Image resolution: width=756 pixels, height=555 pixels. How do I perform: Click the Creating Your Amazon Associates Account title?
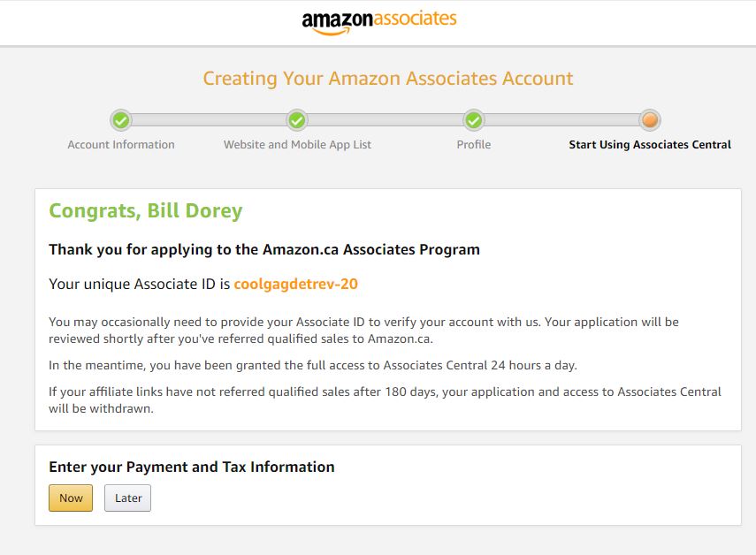pos(388,79)
